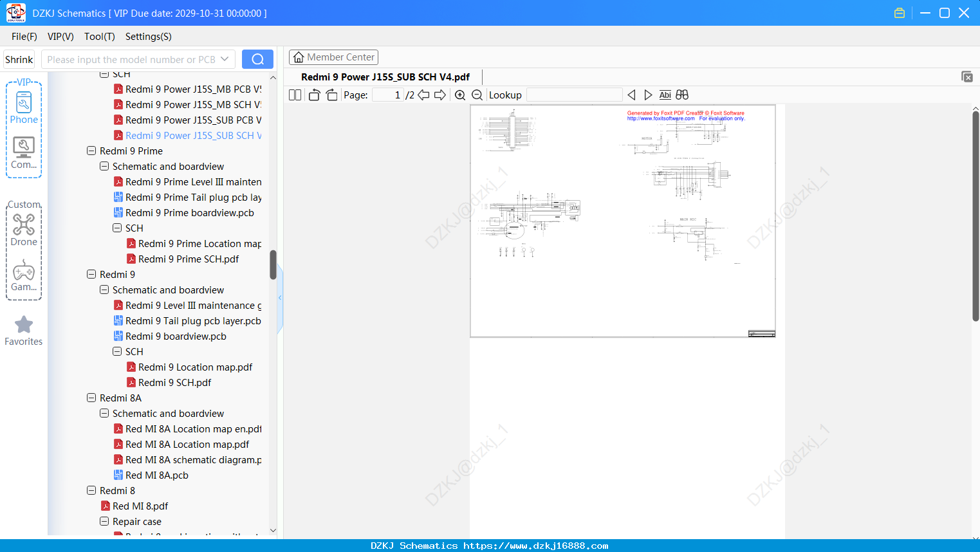Click the PDF viewer vertical scrollbar thumb
Viewport: 980px width, 552px height.
(x=975, y=216)
